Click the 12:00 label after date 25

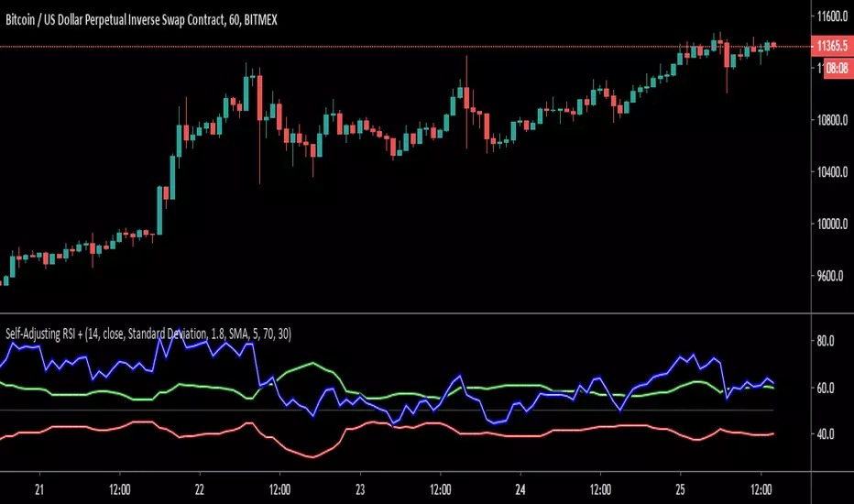click(x=761, y=489)
